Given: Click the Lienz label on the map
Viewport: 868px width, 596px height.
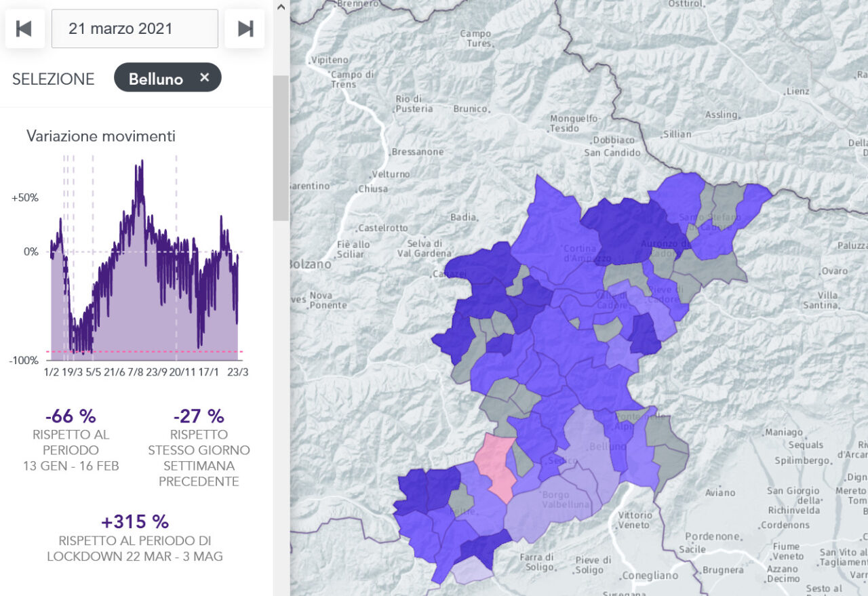Looking at the screenshot, I should point(797,91).
